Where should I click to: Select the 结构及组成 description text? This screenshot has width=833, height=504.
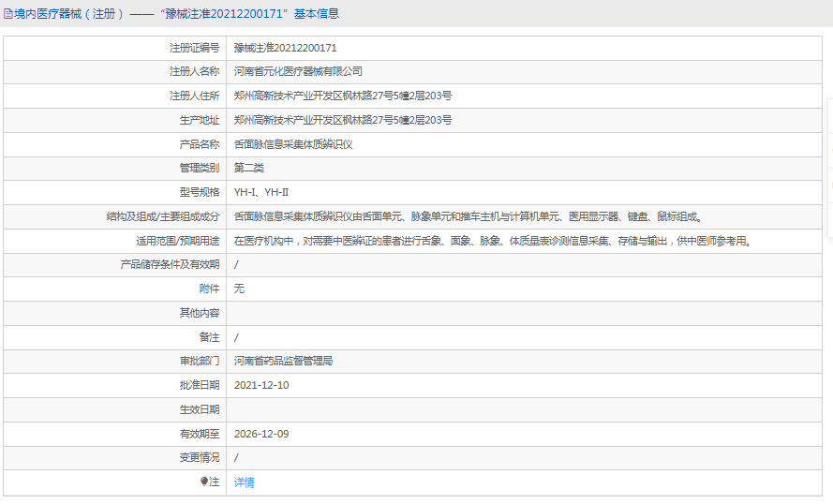(468, 216)
